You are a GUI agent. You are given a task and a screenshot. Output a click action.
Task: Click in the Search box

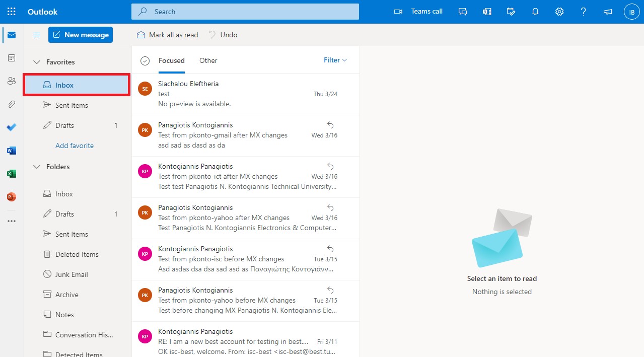[x=245, y=12]
